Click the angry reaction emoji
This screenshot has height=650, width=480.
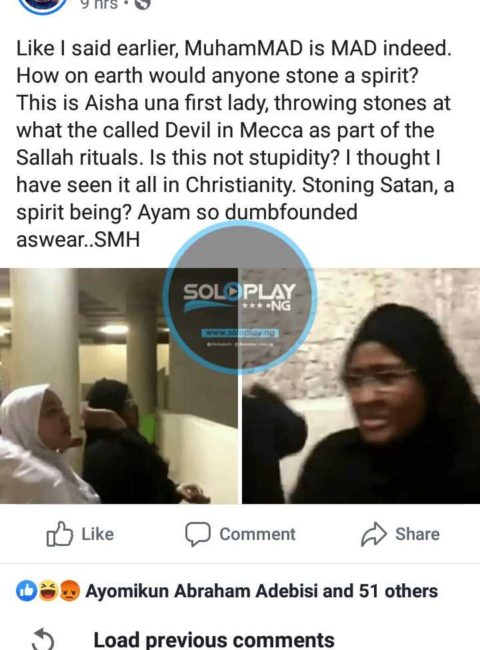coord(69,591)
